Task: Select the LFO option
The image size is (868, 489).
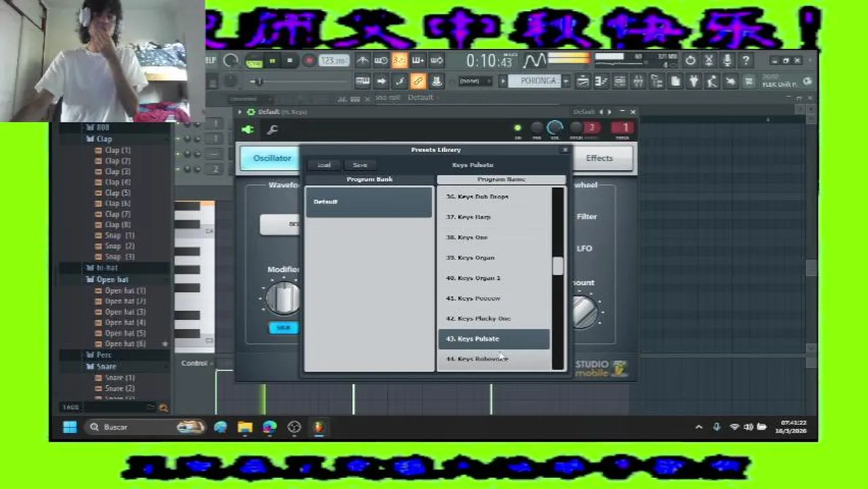Action: (585, 249)
